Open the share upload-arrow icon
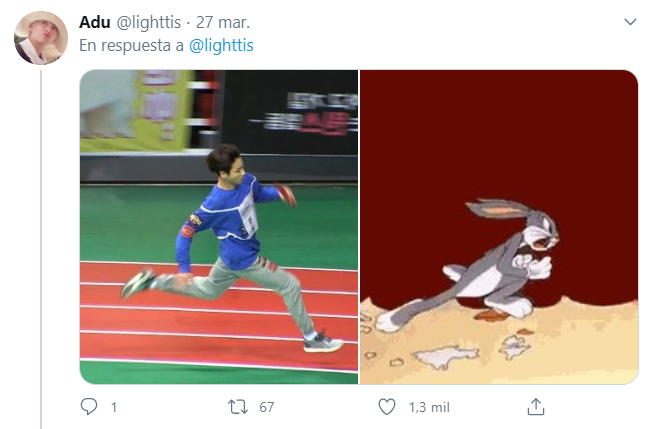The image size is (653, 429). pyautogui.click(x=536, y=407)
